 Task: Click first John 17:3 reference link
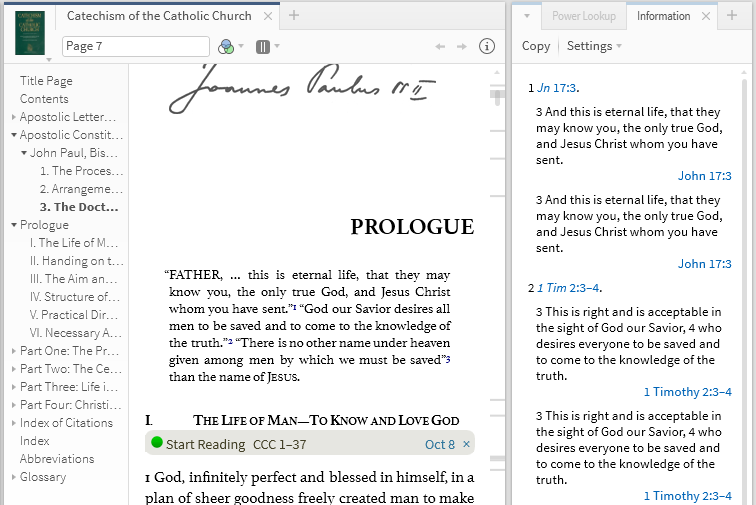pyautogui.click(x=704, y=176)
